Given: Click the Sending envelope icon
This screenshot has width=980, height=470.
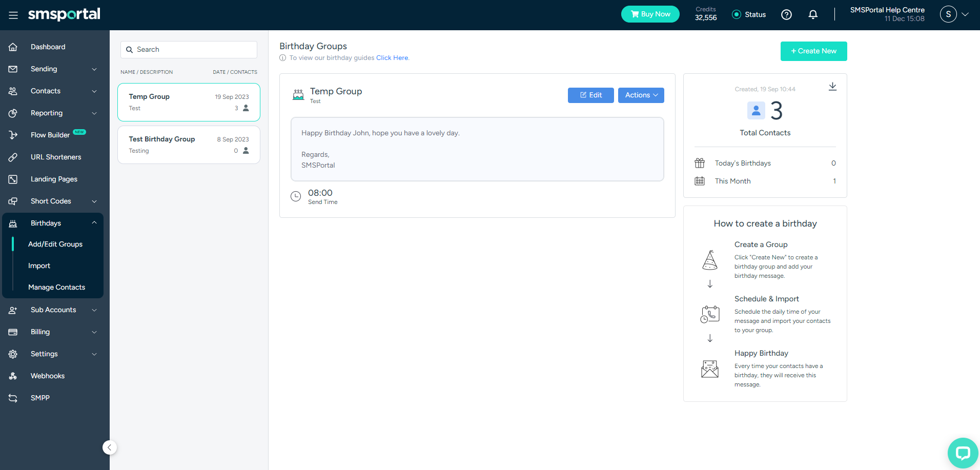Looking at the screenshot, I should pyautogui.click(x=13, y=69).
